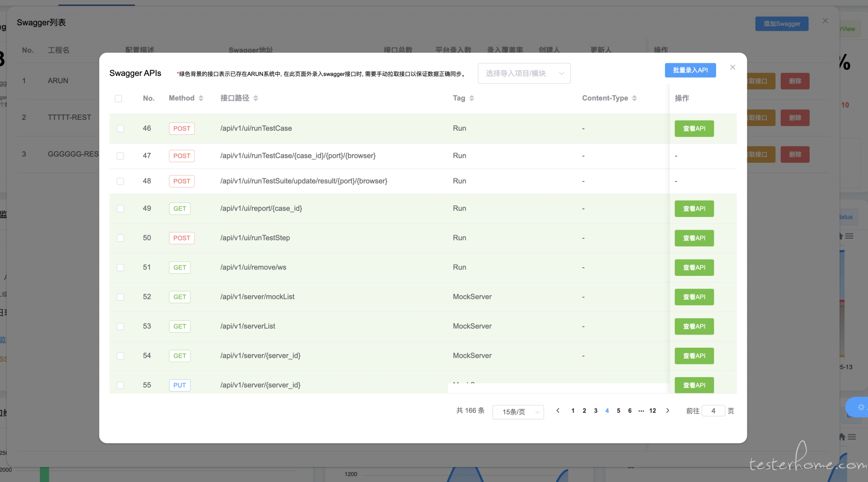Check the row 54 checkbox
The image size is (868, 482).
pos(120,356)
